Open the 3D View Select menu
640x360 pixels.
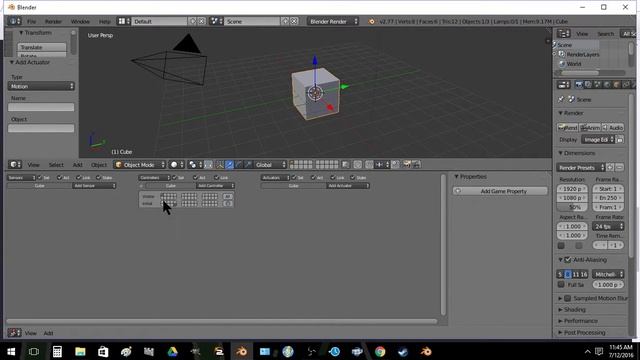[56, 165]
